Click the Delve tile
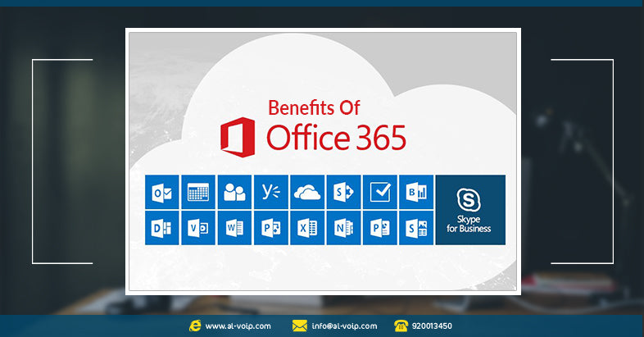This screenshot has width=644, height=337. (x=161, y=228)
